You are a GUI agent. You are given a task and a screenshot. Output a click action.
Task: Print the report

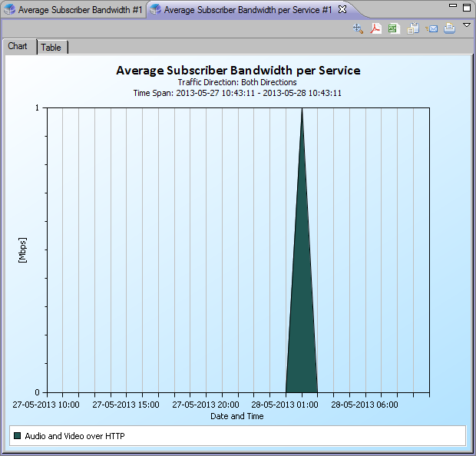[450, 28]
